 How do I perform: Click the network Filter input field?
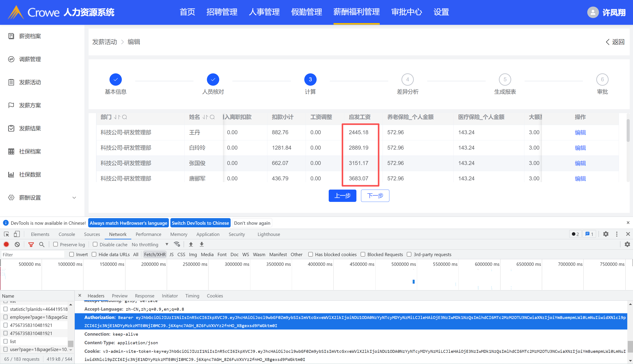pyautogui.click(x=33, y=255)
